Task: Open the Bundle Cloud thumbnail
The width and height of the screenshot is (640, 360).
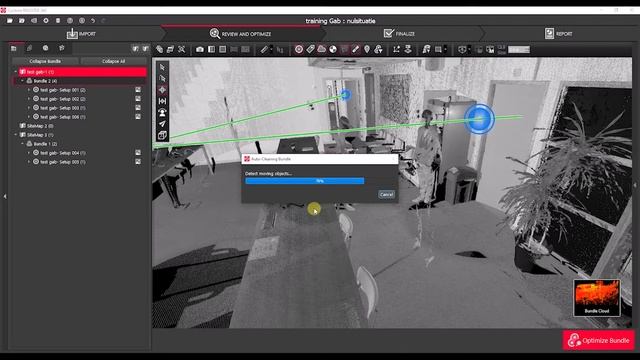Action: tap(597, 298)
